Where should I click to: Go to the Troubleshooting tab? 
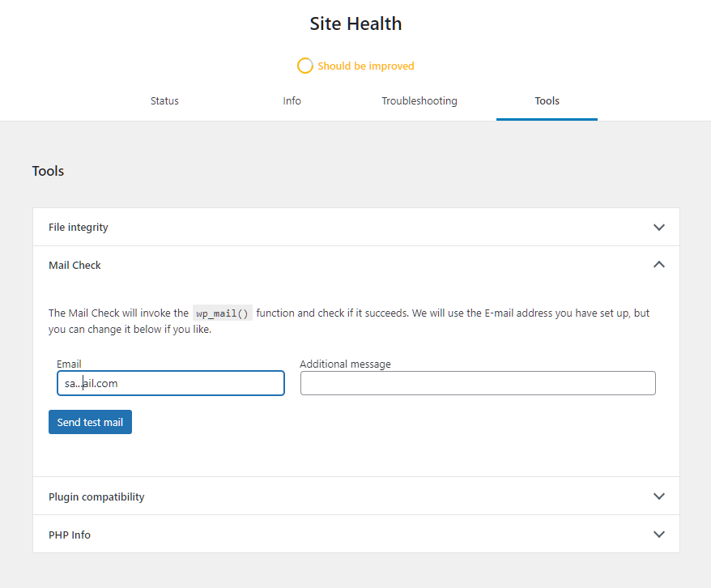[419, 101]
